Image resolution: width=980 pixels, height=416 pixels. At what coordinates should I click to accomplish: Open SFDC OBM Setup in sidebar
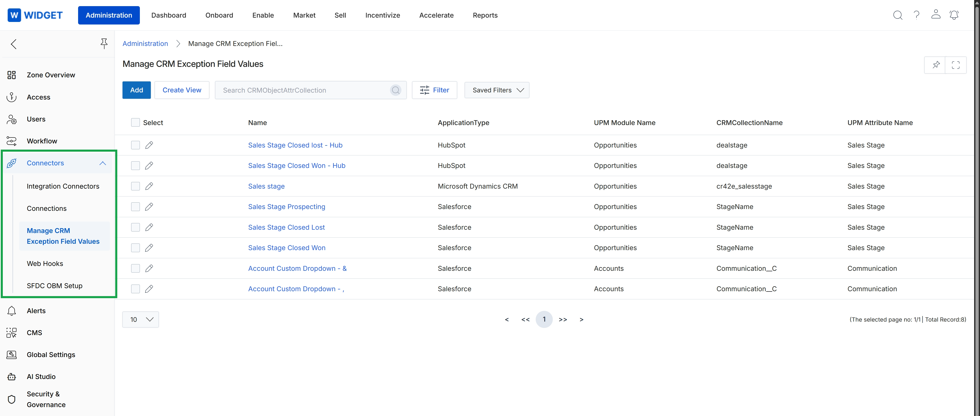pos(54,286)
